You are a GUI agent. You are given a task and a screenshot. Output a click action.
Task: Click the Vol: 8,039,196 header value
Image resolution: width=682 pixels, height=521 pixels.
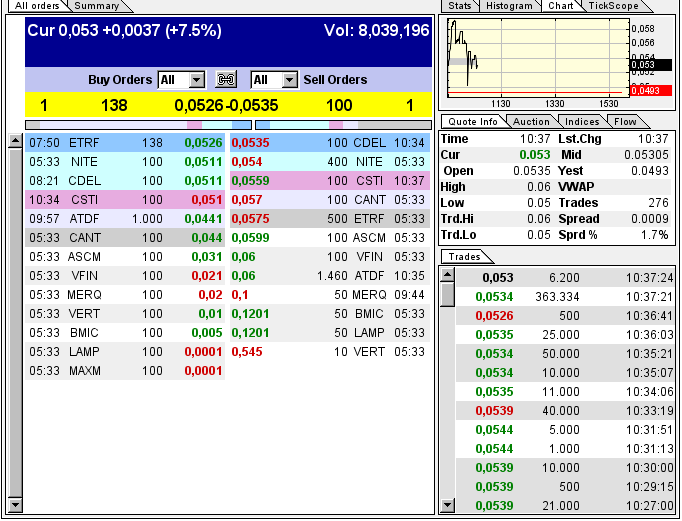point(376,30)
